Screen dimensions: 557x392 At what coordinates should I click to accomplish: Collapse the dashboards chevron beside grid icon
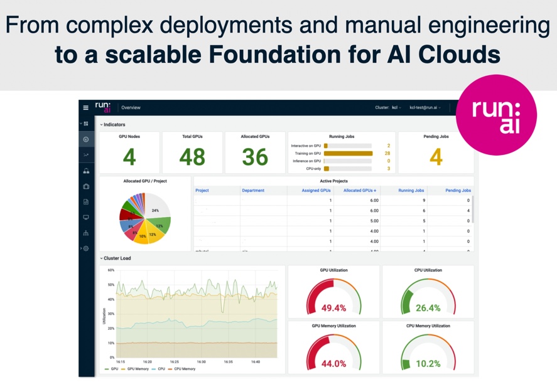coord(81,124)
